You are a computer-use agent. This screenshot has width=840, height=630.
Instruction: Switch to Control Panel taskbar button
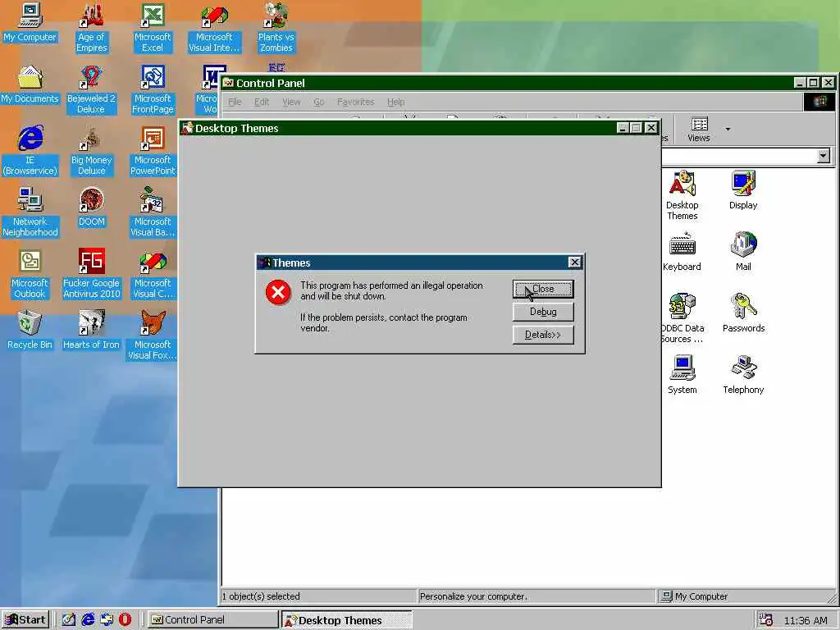pos(212,620)
